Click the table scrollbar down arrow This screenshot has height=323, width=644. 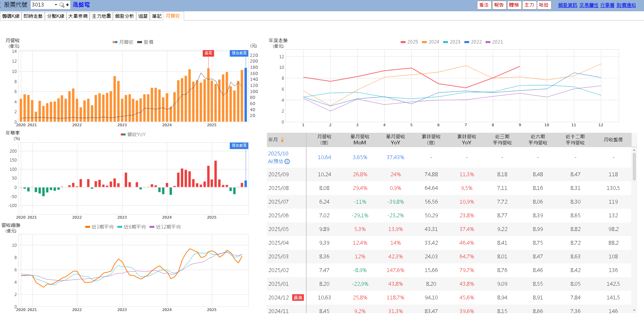click(634, 310)
